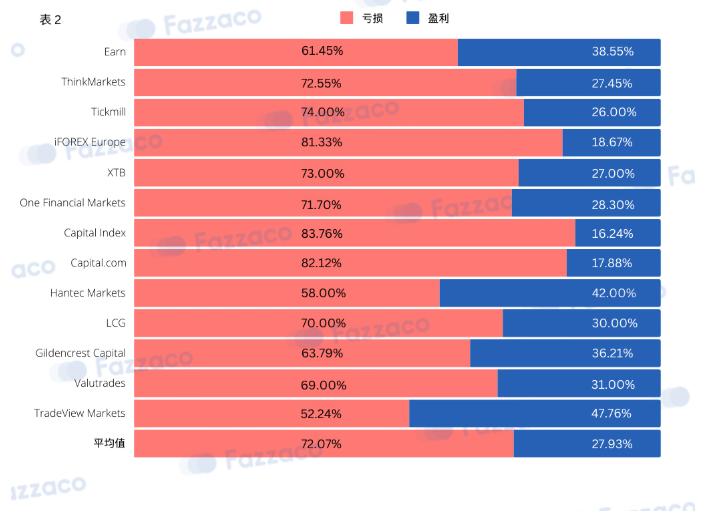Click the Earn 61.45% red bar

tap(296, 52)
